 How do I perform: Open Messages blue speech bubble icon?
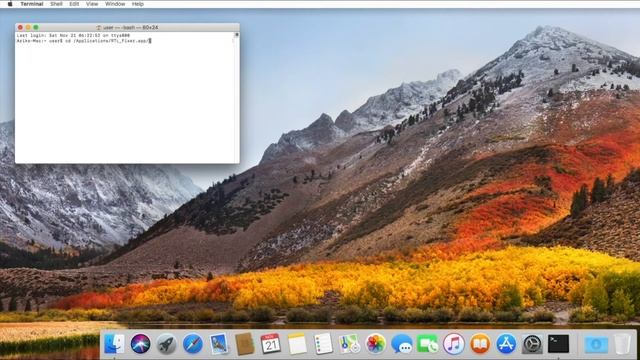coord(402,344)
